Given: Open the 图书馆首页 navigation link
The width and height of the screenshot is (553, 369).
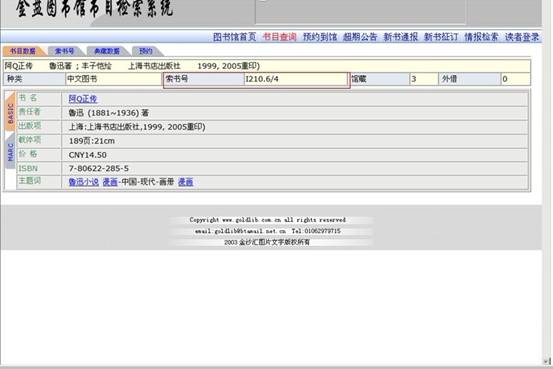Looking at the screenshot, I should click(x=235, y=37).
